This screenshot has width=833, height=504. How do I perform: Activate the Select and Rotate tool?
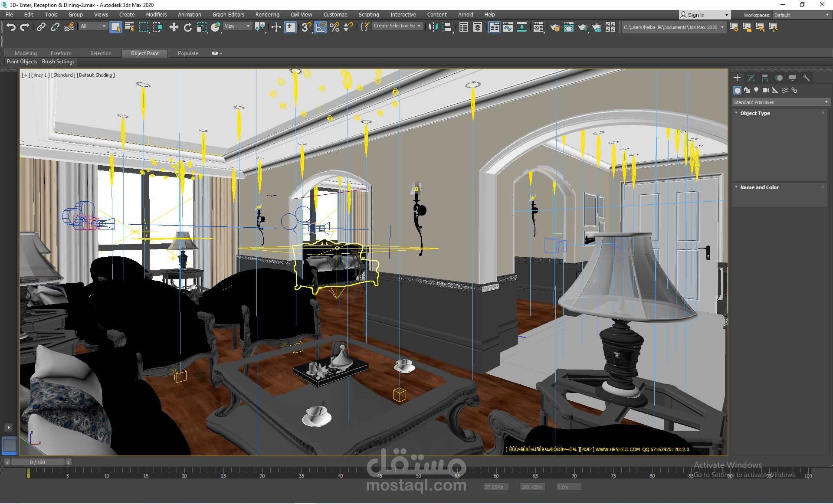(187, 27)
